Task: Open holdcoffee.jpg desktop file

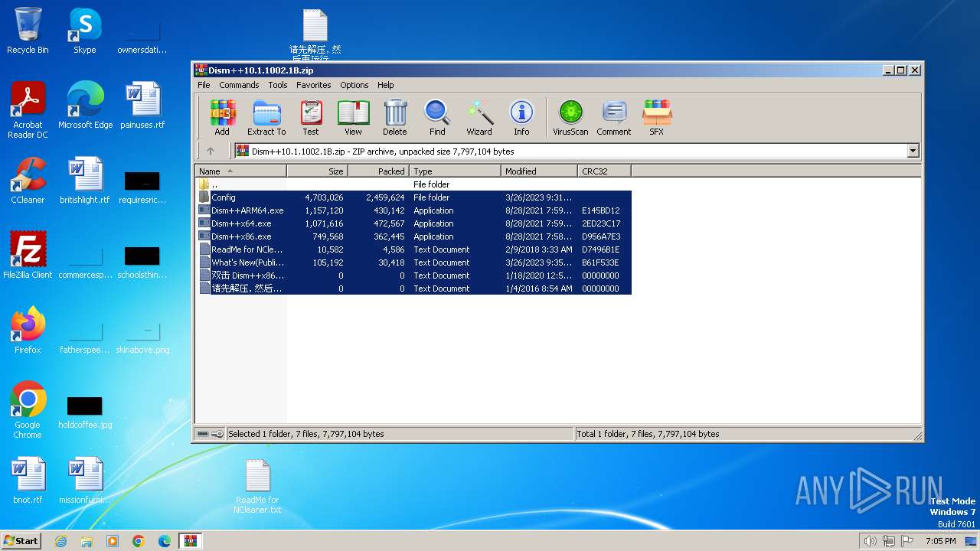Action: [85, 412]
